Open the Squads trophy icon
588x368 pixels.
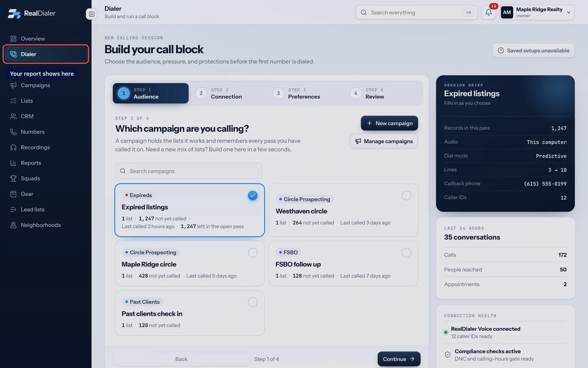point(13,178)
